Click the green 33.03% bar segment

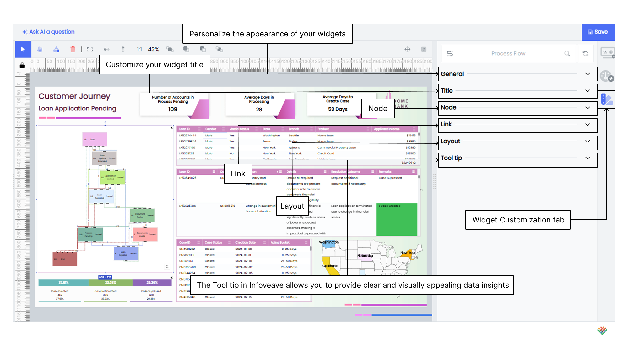(111, 283)
